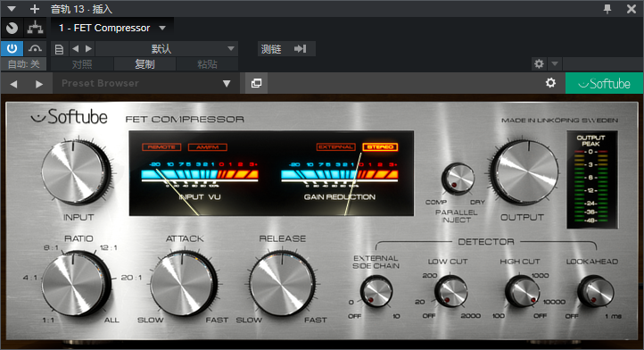Click the large INPUT knob
The height and width of the screenshot is (350, 644).
tap(76, 172)
